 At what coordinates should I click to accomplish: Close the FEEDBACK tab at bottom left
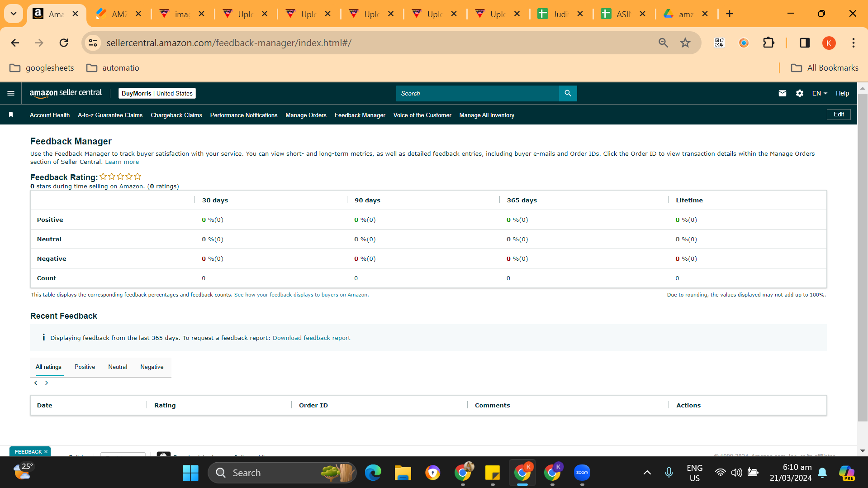coord(46,452)
